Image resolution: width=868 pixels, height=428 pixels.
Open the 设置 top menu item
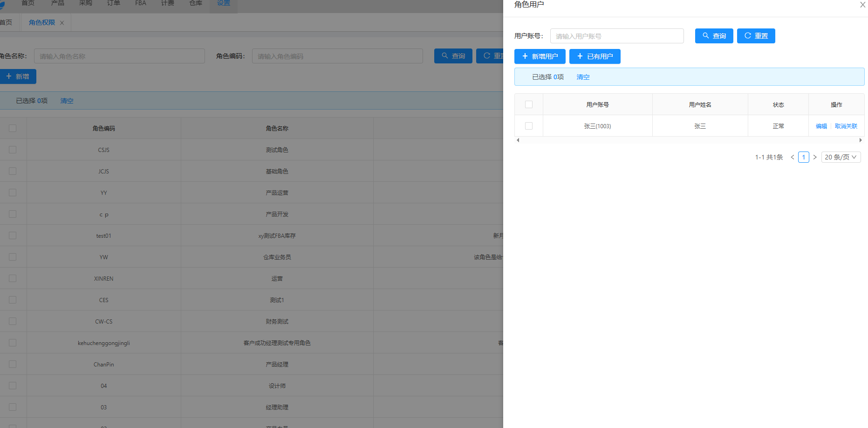click(x=224, y=4)
